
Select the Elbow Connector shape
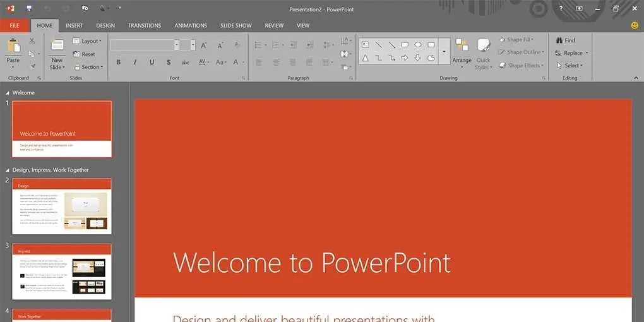(x=378, y=58)
